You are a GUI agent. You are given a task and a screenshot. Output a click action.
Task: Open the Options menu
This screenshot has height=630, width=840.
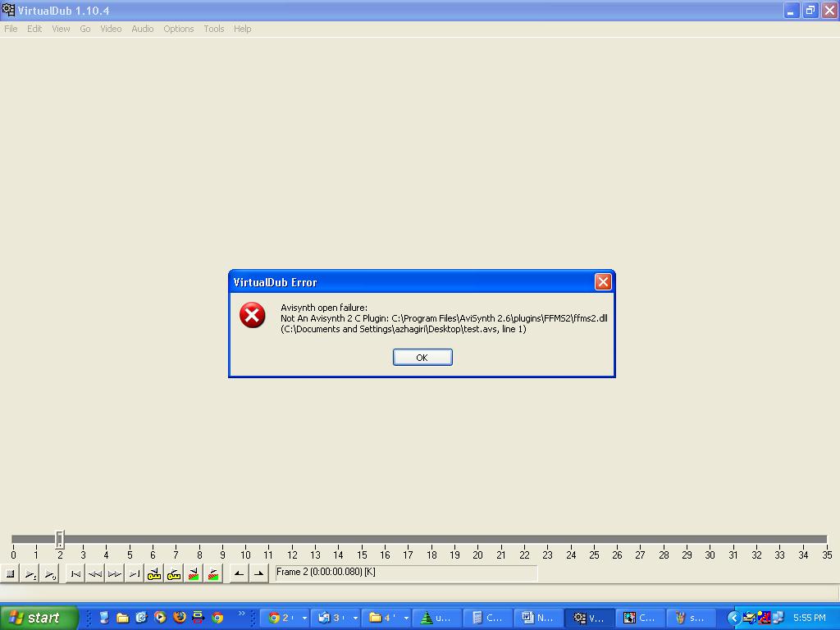coord(178,29)
